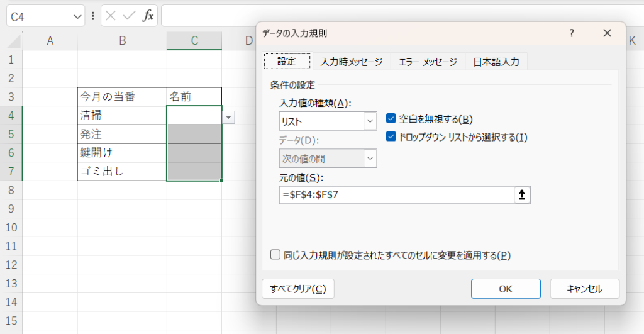Toggle ドロップダウン リストから選択する checkbox
This screenshot has width=644, height=334.
[x=391, y=136]
